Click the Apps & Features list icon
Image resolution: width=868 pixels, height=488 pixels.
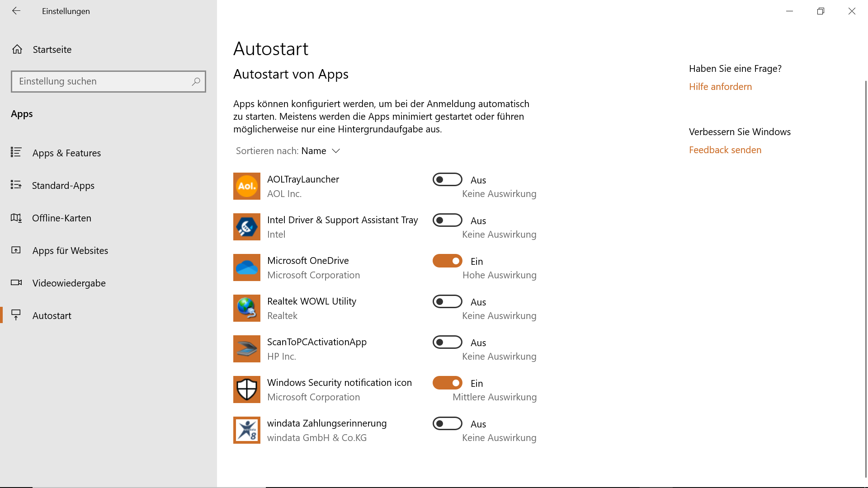point(16,152)
